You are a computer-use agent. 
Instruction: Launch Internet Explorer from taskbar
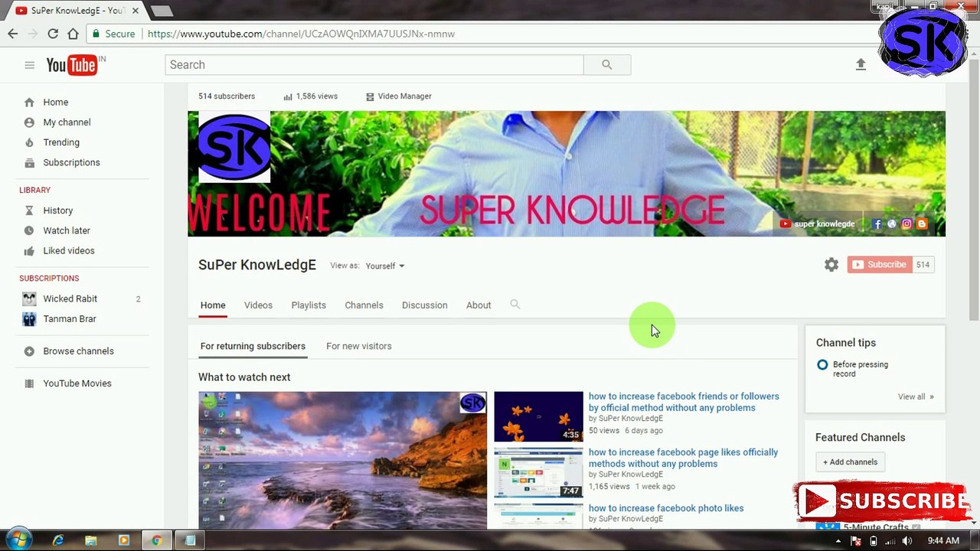[58, 540]
